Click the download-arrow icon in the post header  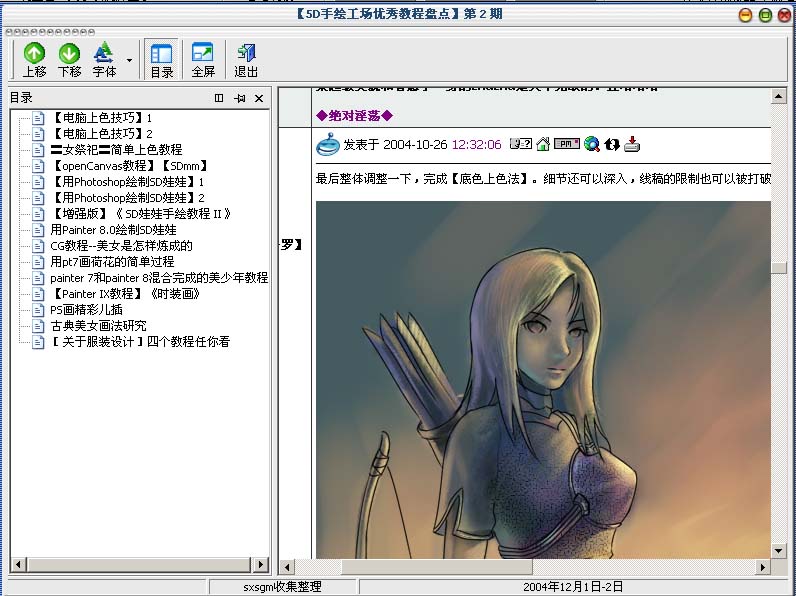tap(632, 144)
